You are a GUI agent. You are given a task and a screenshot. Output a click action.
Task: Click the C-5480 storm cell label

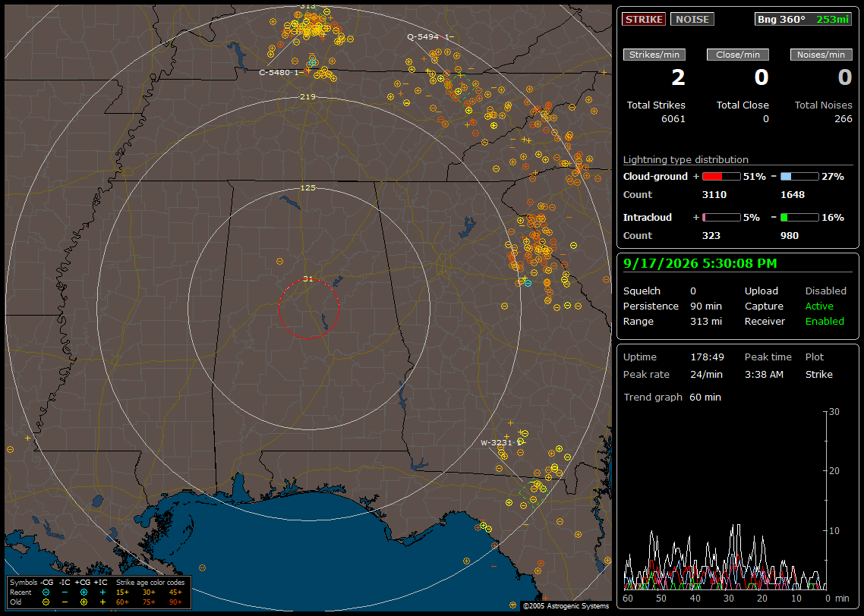281,72
